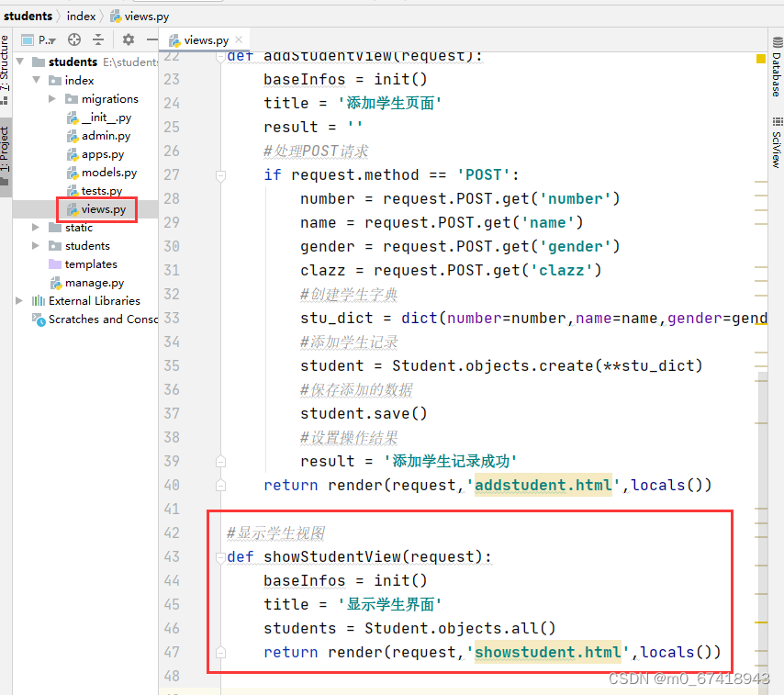Click the views.py tab file icon

[x=174, y=40]
